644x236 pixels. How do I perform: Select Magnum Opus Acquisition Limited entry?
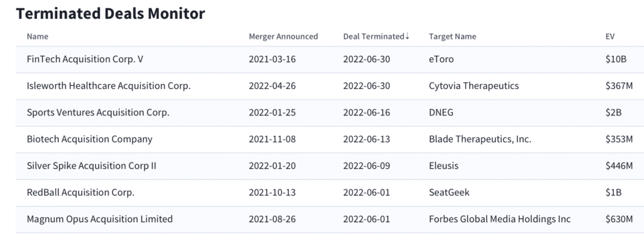click(x=330, y=219)
